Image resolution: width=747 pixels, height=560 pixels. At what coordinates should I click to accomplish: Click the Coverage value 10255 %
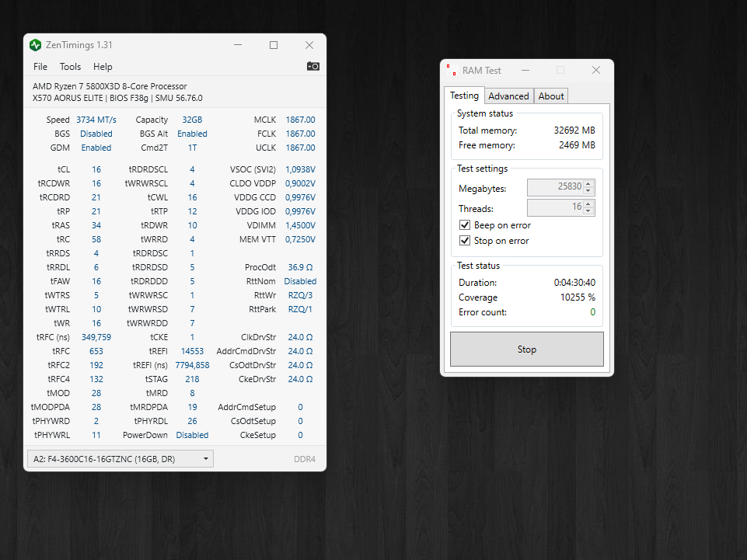(578, 297)
